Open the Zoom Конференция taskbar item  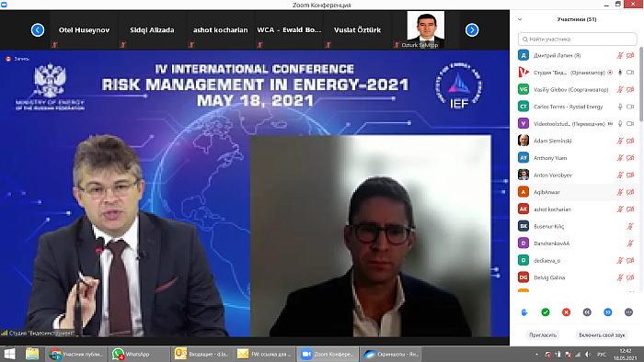click(x=328, y=355)
